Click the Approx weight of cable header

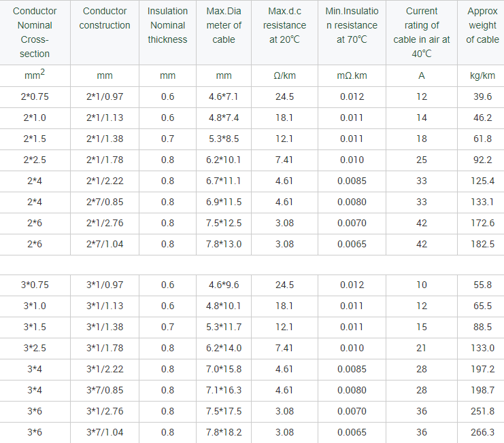click(482, 25)
